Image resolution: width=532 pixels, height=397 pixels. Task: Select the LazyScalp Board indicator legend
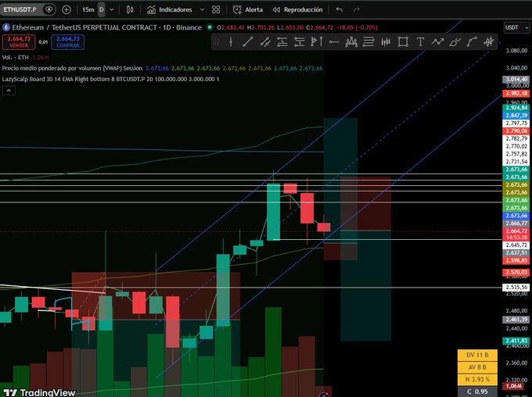coord(110,79)
